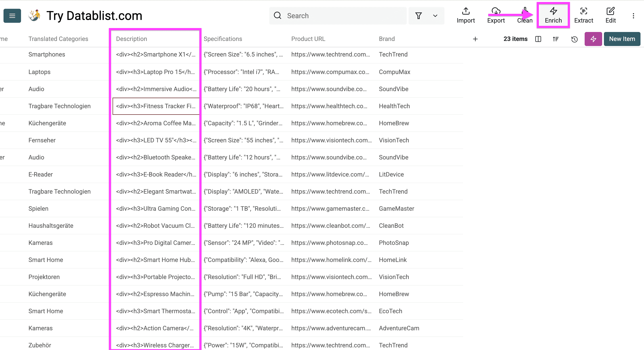Open the sort order options
Screen dimensions: 644x350
click(x=556, y=39)
